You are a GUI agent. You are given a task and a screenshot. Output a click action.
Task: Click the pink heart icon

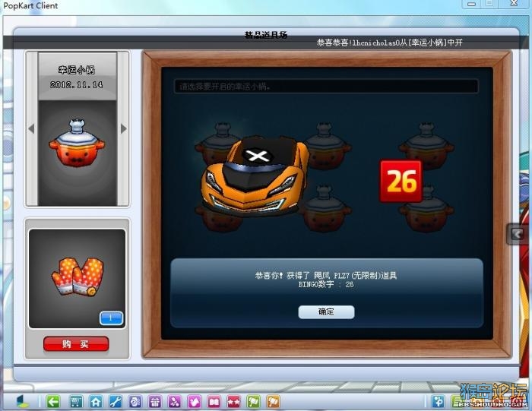194,402
